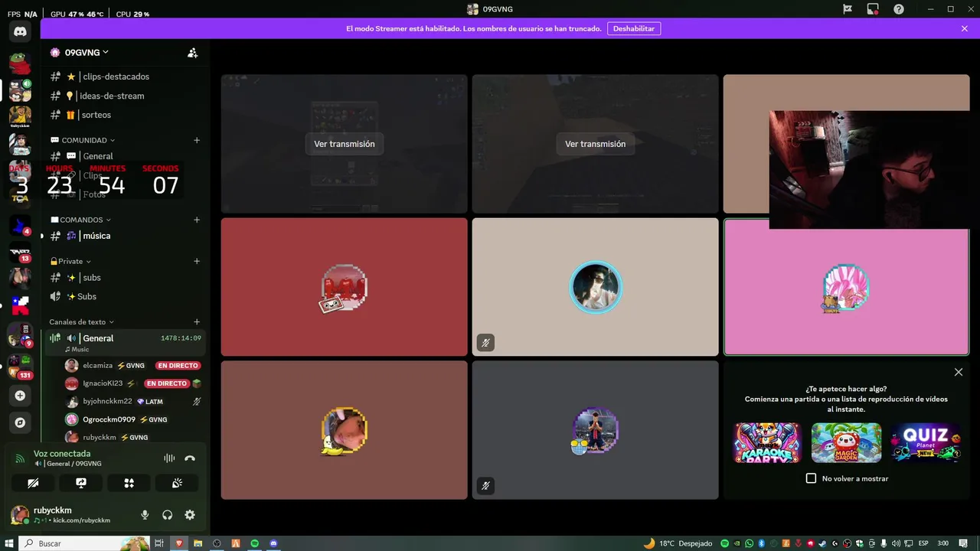Open Discord direct messages home icon

(x=20, y=31)
